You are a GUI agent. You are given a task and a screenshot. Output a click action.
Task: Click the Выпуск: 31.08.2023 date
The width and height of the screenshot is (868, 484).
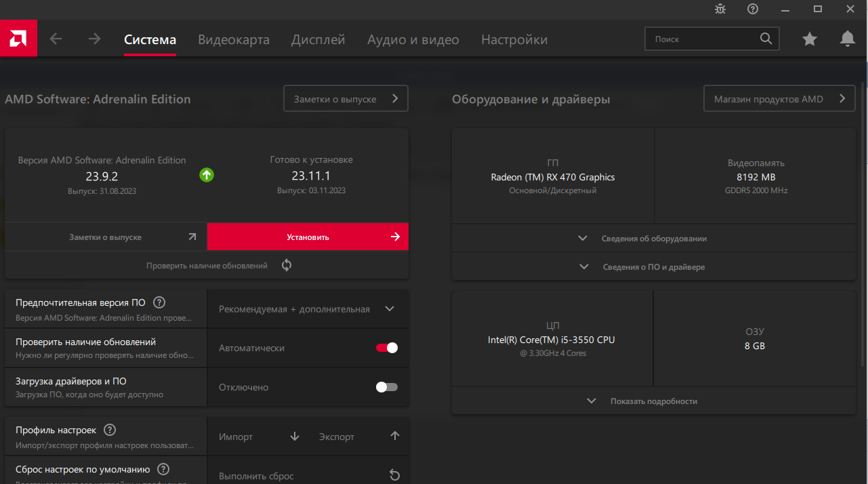(x=102, y=192)
